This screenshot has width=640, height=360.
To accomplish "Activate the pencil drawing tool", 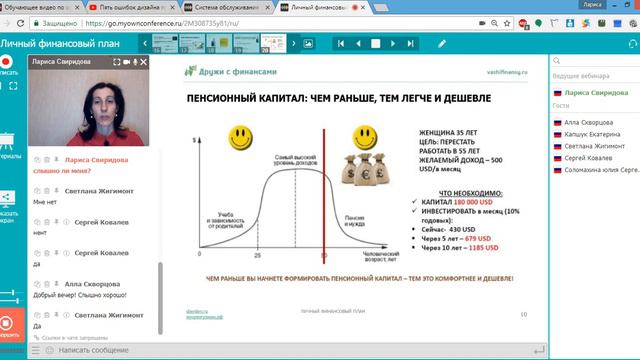I will [442, 43].
